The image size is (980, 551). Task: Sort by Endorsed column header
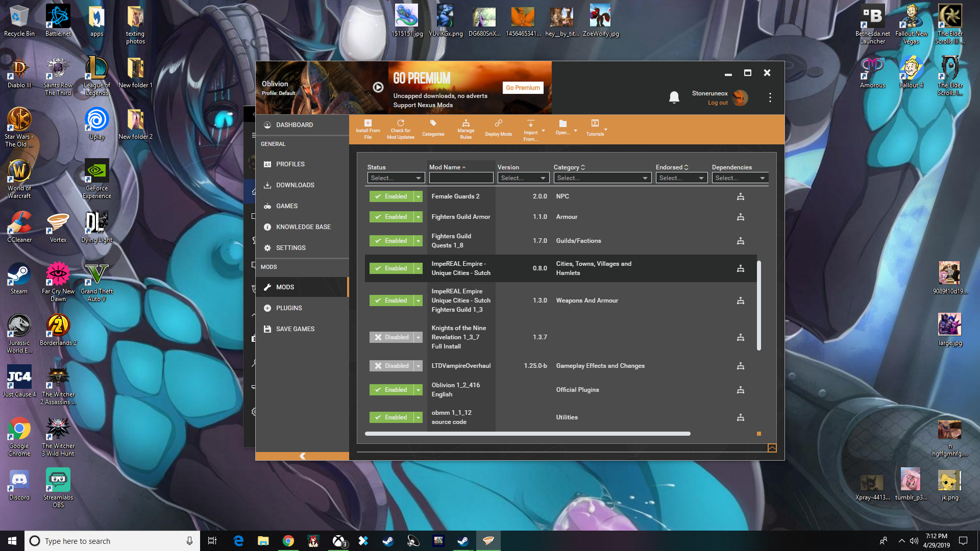point(672,167)
